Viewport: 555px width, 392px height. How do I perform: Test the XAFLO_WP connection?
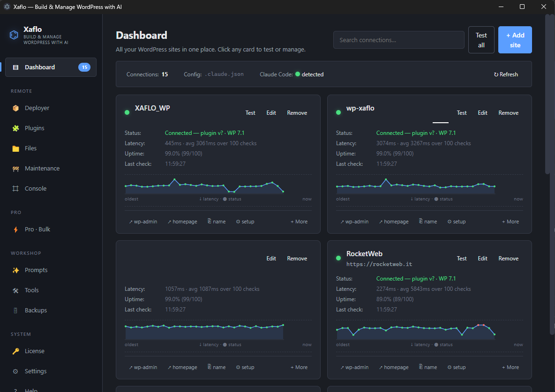click(x=250, y=113)
